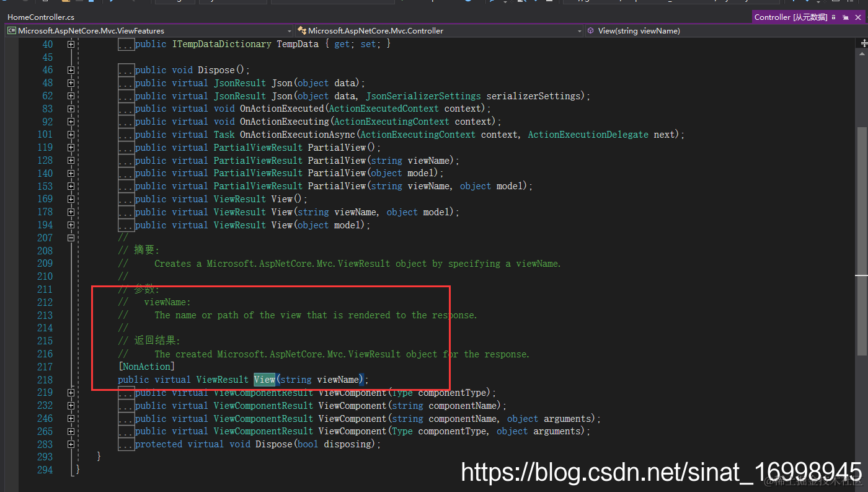This screenshot has width=868, height=492.
Task: Expand the collapsed TempData property on line 40
Action: (x=71, y=44)
